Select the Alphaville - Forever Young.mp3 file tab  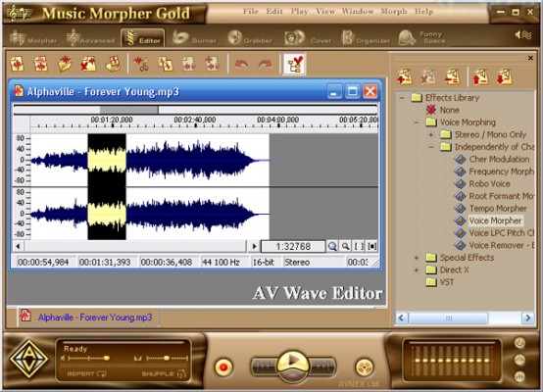coord(87,318)
